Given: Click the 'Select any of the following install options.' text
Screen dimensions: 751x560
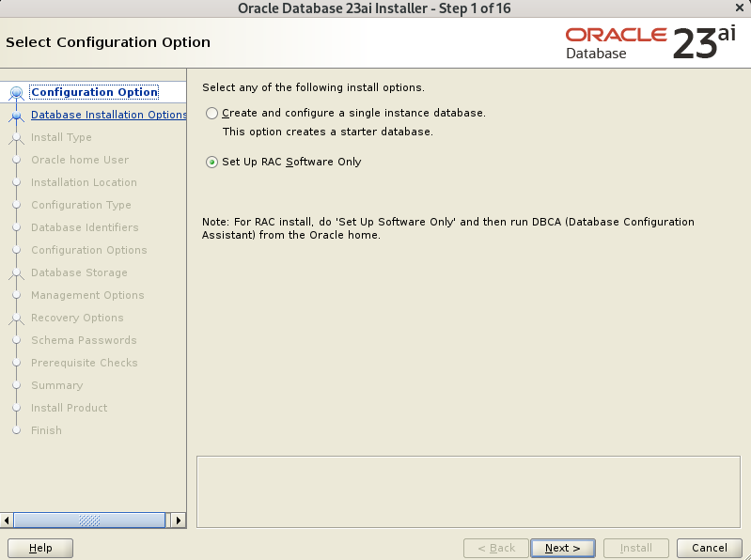Looking at the screenshot, I should 313,87.
